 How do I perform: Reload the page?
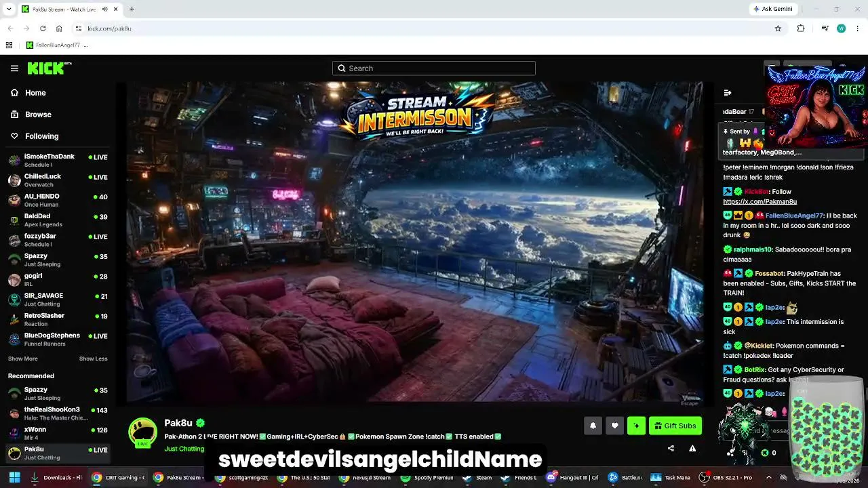pyautogui.click(x=43, y=28)
